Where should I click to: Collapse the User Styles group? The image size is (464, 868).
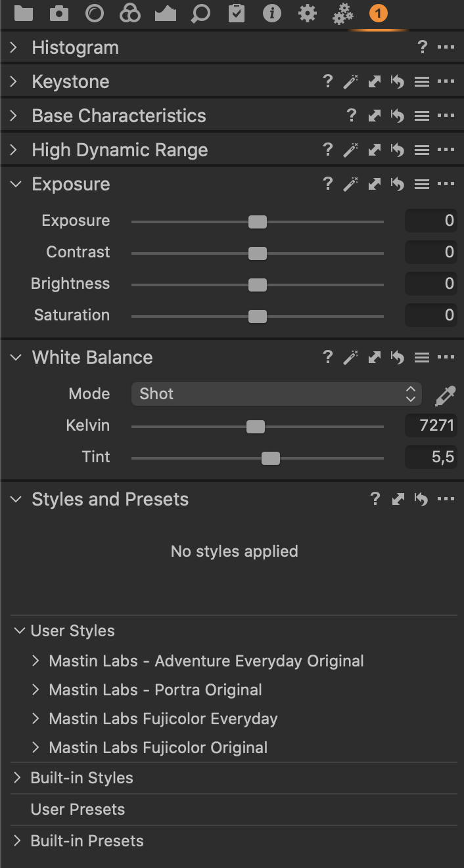[20, 631]
